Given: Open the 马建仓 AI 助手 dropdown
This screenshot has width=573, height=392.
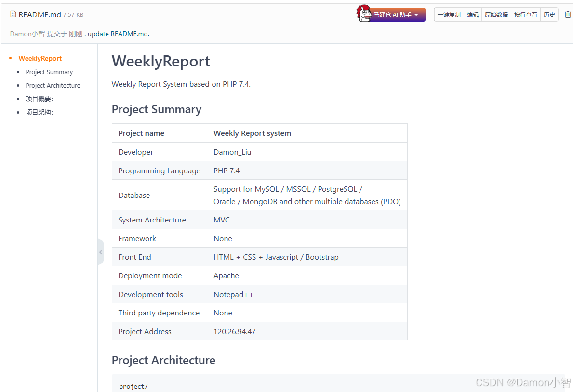Looking at the screenshot, I should pos(397,14).
